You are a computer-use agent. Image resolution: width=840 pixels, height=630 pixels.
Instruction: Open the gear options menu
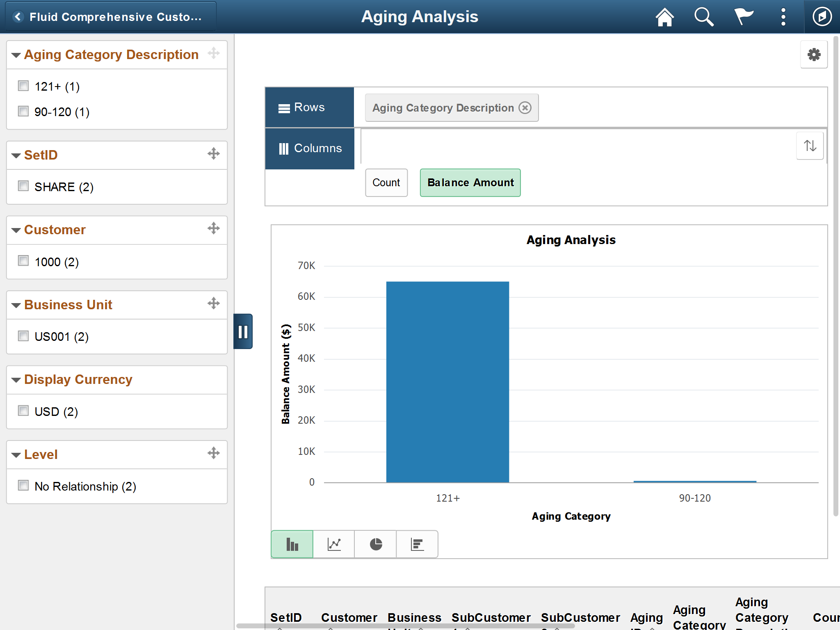(814, 55)
